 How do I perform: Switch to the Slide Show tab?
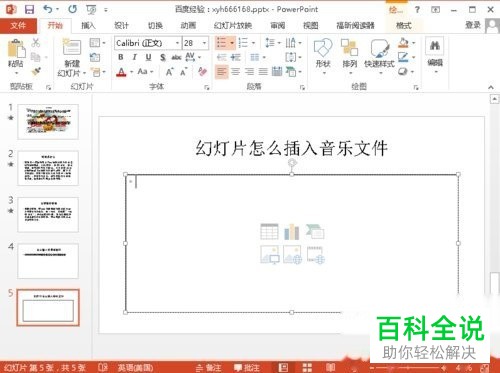point(233,25)
